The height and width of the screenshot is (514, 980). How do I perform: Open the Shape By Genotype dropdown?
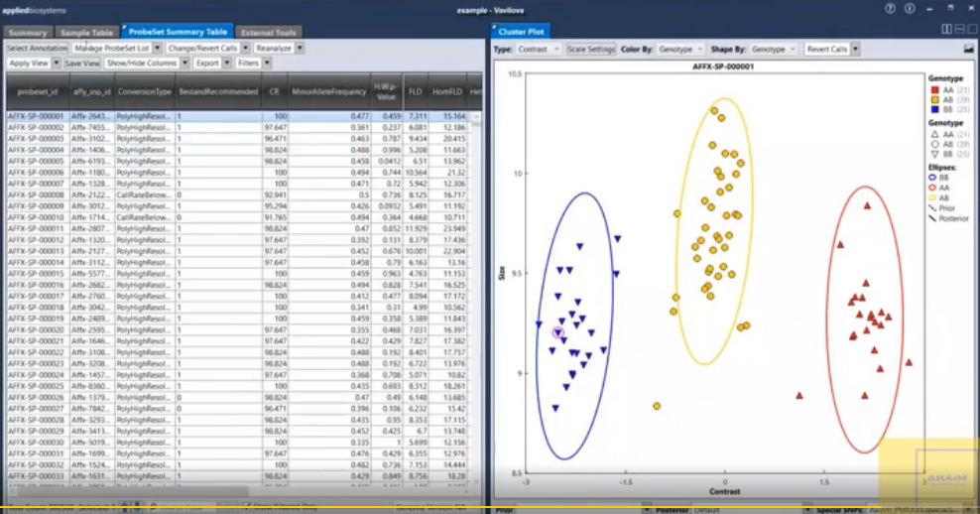(773, 49)
